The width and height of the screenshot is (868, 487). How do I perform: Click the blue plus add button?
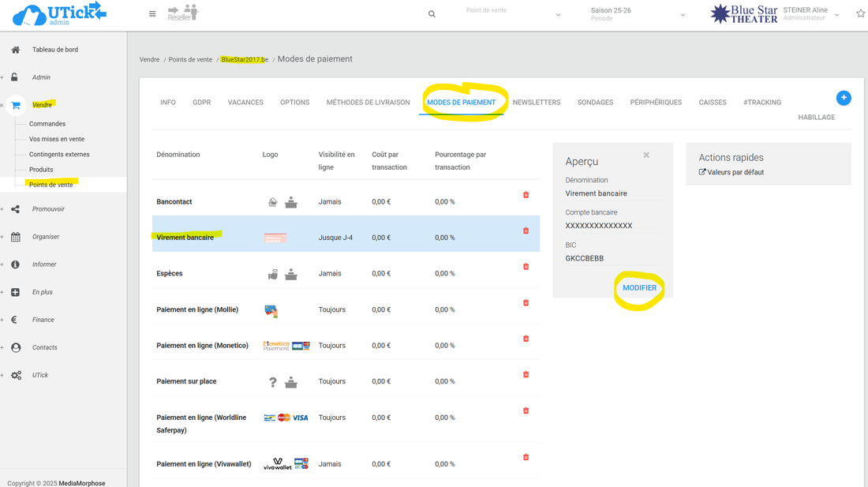pos(844,98)
